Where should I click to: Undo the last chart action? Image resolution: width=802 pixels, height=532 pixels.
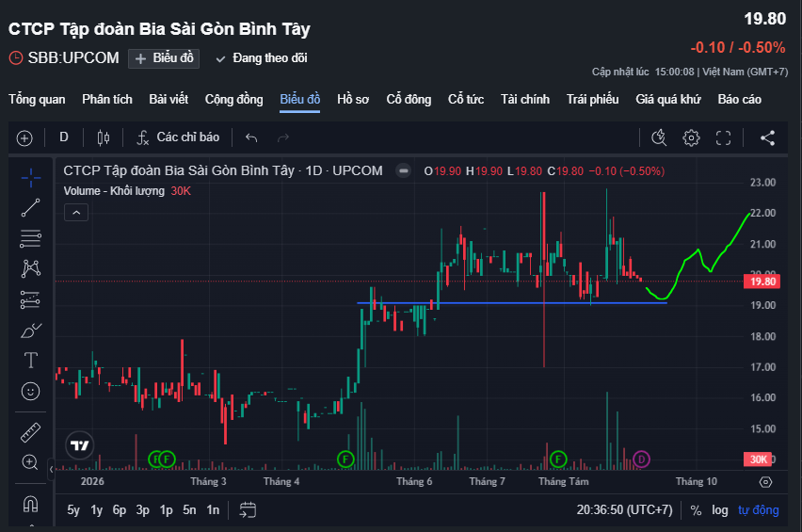[251, 137]
